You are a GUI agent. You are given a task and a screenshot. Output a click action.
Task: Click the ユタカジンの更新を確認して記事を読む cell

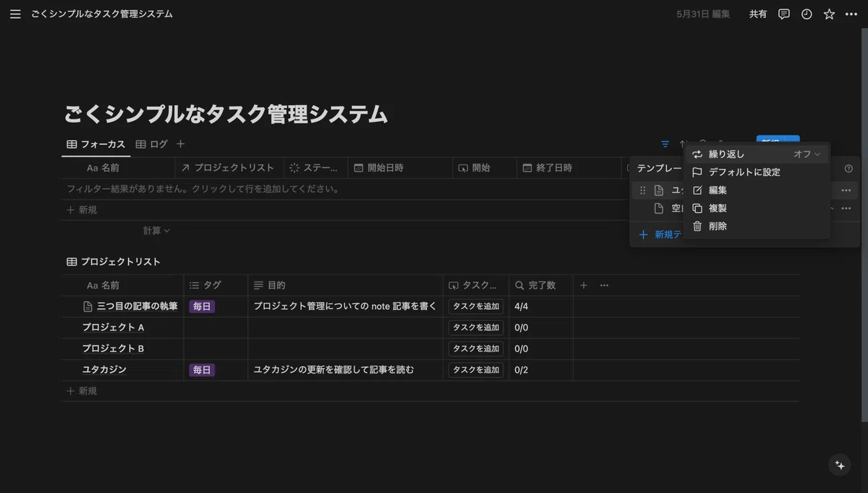[x=346, y=370]
